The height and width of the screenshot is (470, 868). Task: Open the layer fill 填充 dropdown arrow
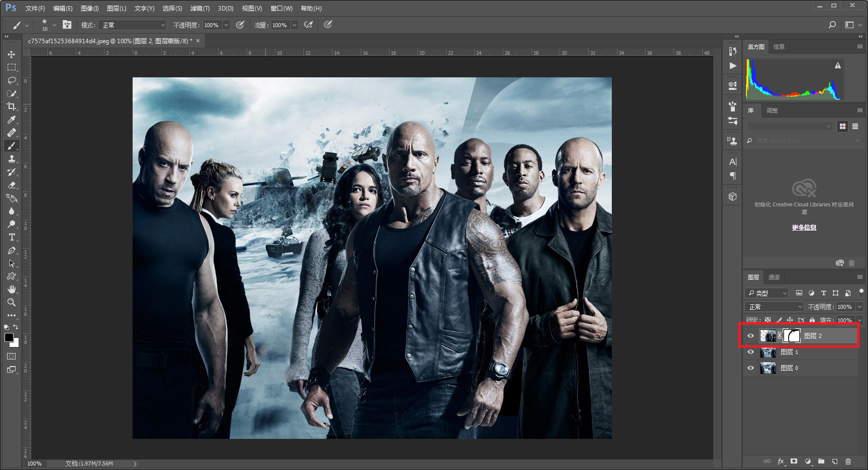pos(859,320)
